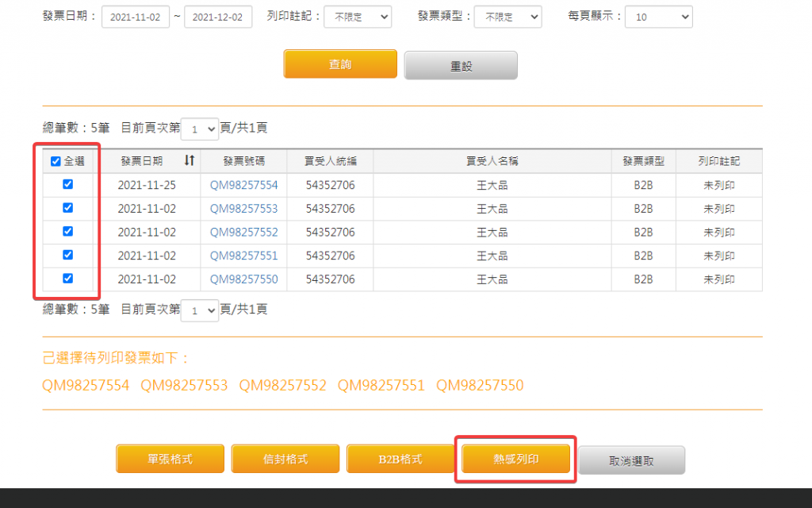Image resolution: width=812 pixels, height=508 pixels.
Task: Choose the 信封格式 envelope format button
Action: coord(285,459)
